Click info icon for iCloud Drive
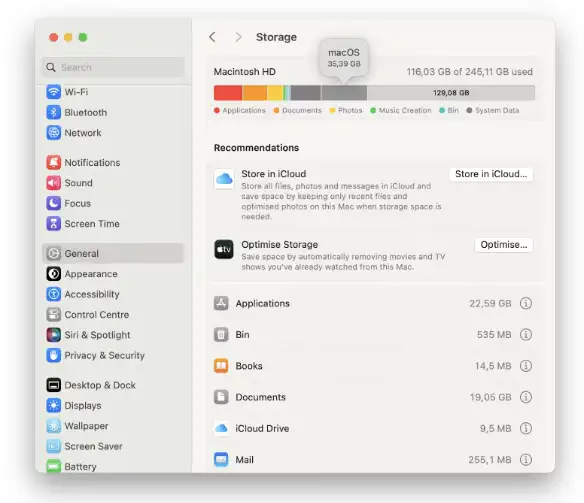Viewport: 584px width, 503px height. click(x=526, y=429)
